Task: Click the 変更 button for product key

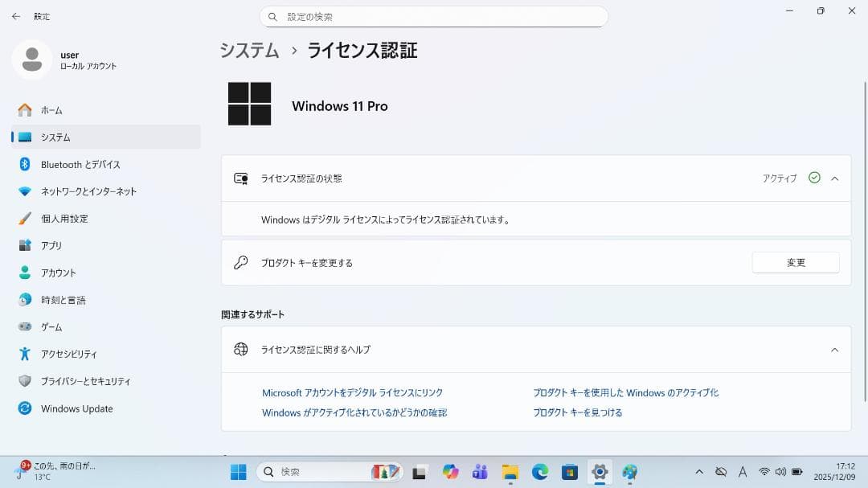Action: pyautogui.click(x=795, y=262)
